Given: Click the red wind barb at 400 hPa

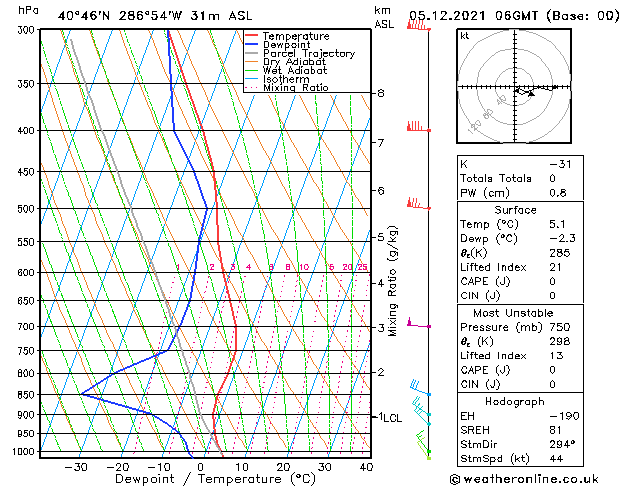Looking at the screenshot, I should click(418, 126).
